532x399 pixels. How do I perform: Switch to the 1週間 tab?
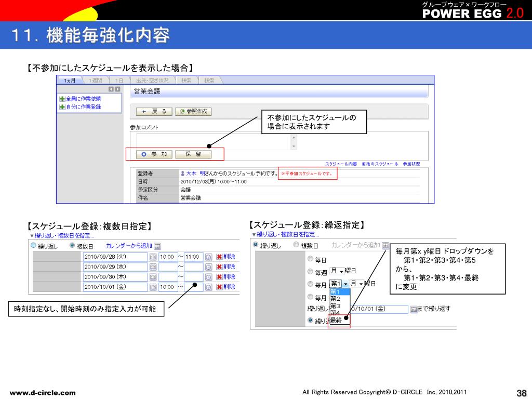point(96,81)
